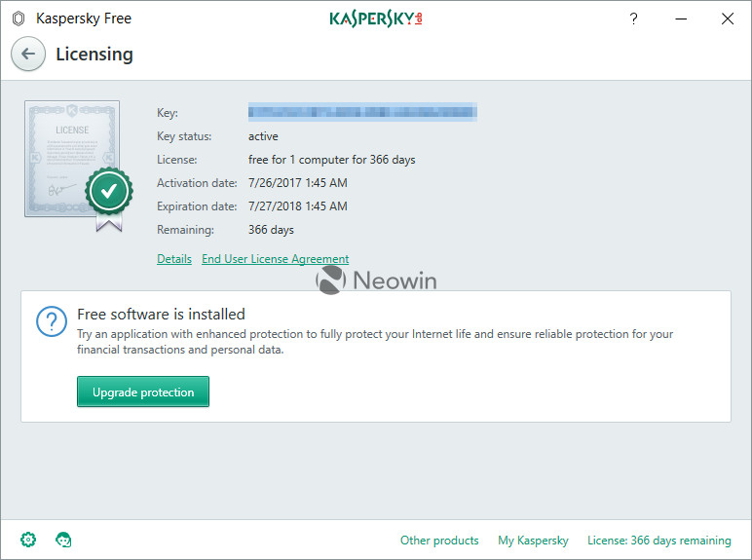
Task: Close the Kaspersky Free window
Action: pyautogui.click(x=728, y=19)
